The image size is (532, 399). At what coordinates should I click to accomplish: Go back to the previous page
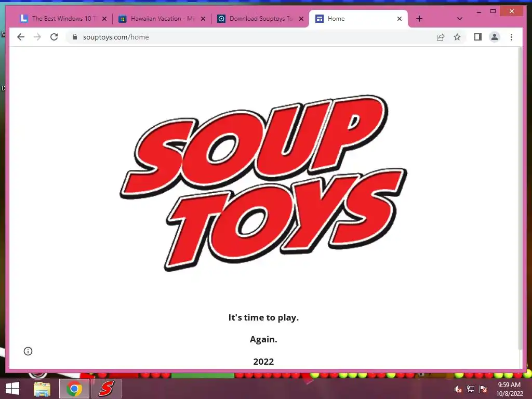21,37
